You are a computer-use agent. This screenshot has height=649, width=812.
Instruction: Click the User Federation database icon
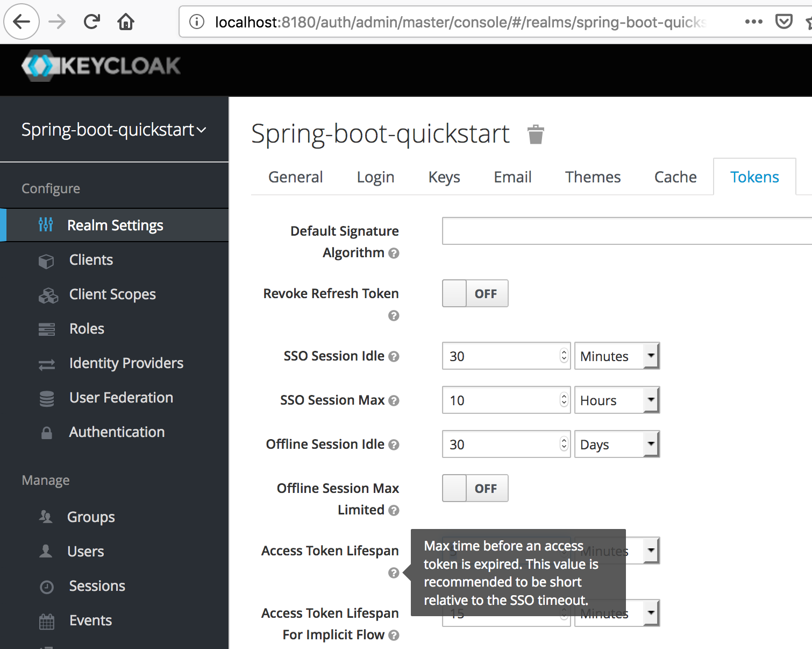(x=47, y=398)
